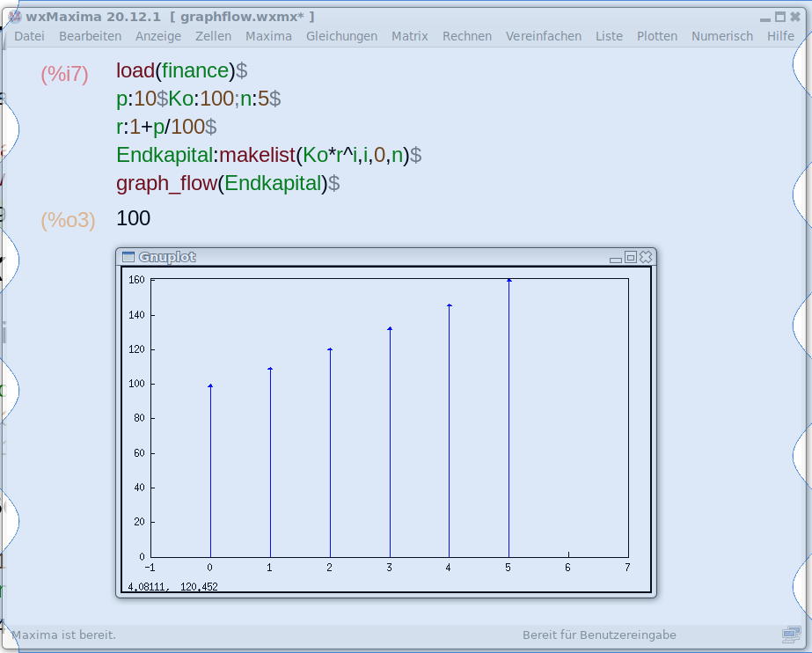Click the (%o3) output label
The width and height of the screenshot is (812, 653).
tap(69, 220)
